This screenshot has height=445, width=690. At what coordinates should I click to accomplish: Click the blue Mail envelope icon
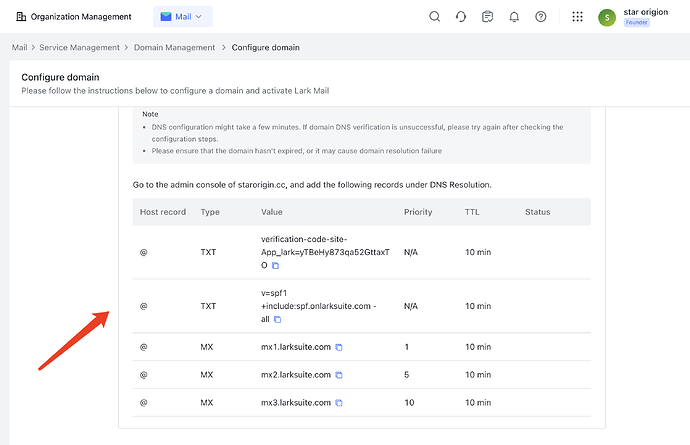pos(166,17)
